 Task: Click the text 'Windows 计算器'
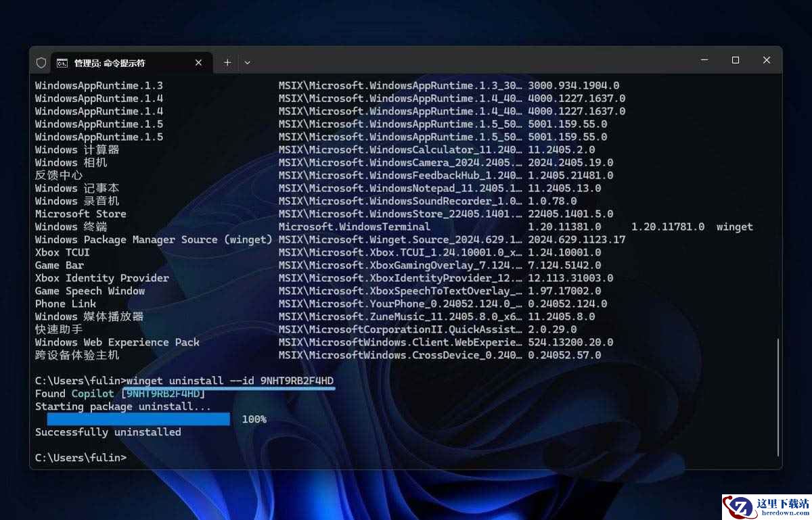77,149
